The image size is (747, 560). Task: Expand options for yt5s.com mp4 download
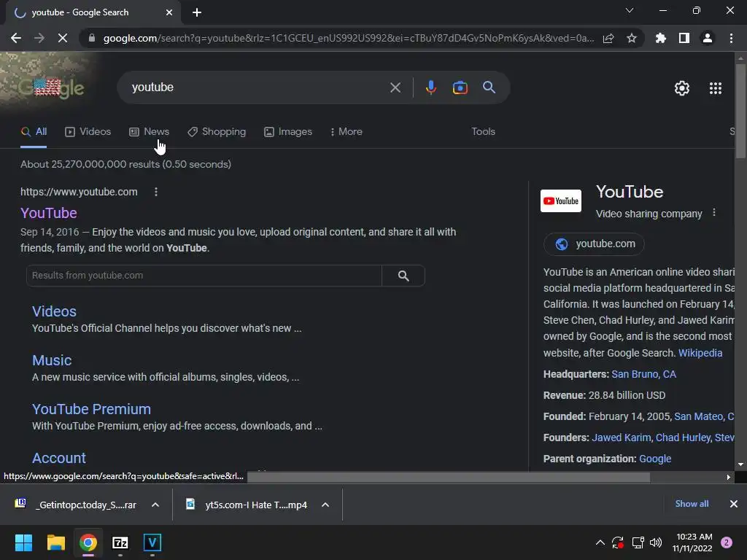(325, 505)
